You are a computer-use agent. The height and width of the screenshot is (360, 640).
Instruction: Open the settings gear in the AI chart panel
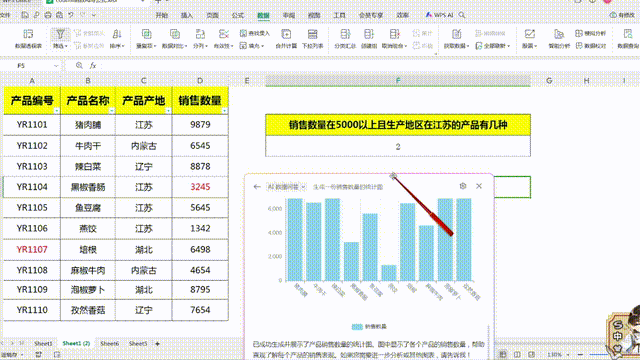[x=463, y=186]
